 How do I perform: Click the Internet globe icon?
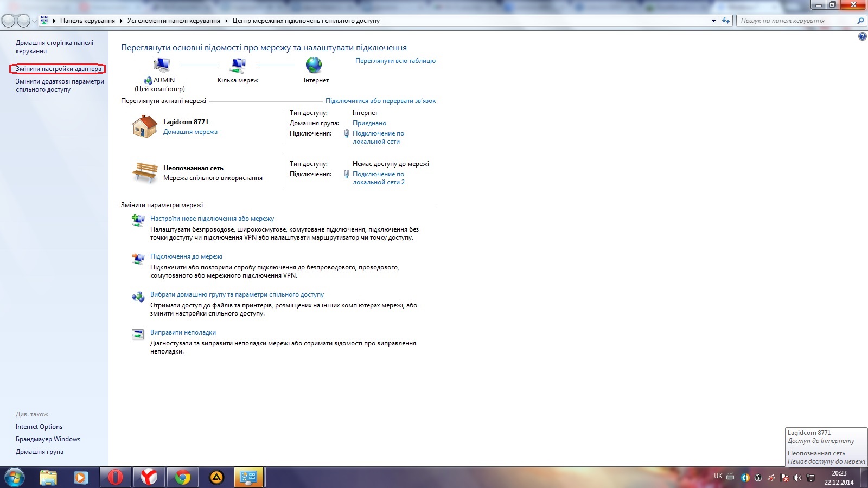pyautogui.click(x=314, y=66)
